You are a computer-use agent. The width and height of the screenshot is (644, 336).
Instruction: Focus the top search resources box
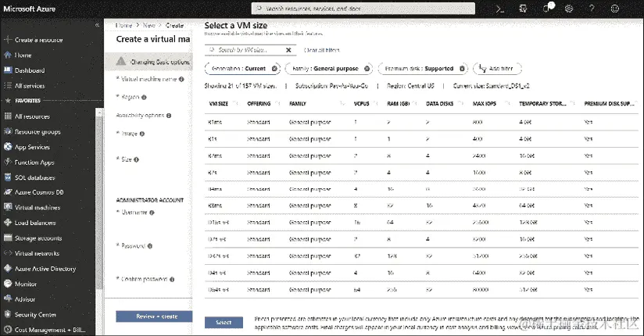(363, 9)
